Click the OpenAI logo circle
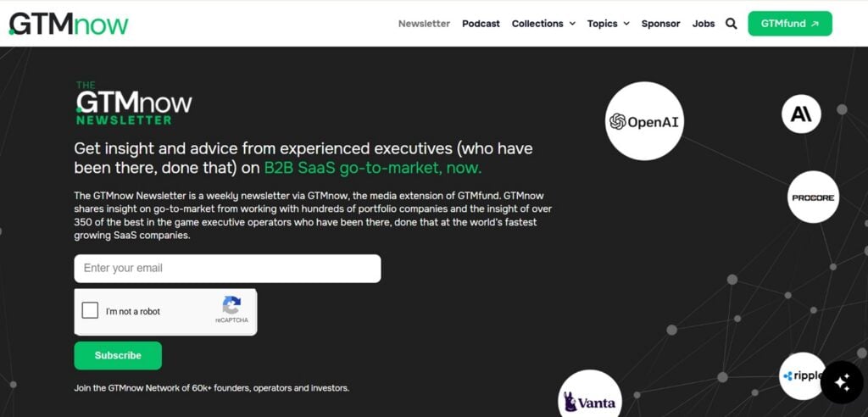The width and height of the screenshot is (868, 417). pos(644,121)
